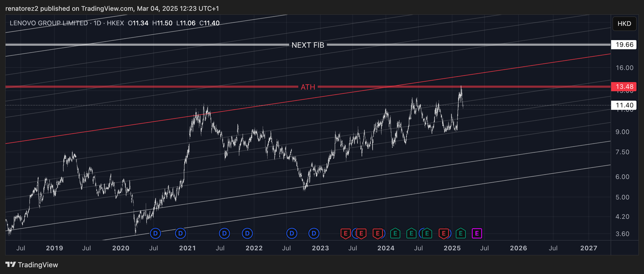Viewport: 644px width, 274px height.
Task: Click the first red earnings E marker before Jul 2023
Action: [345, 233]
